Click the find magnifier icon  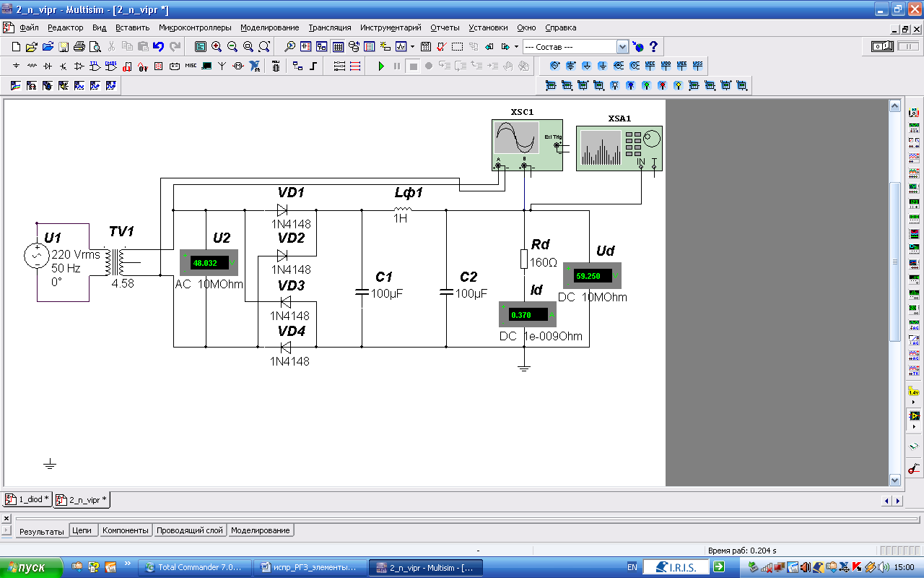click(x=289, y=47)
